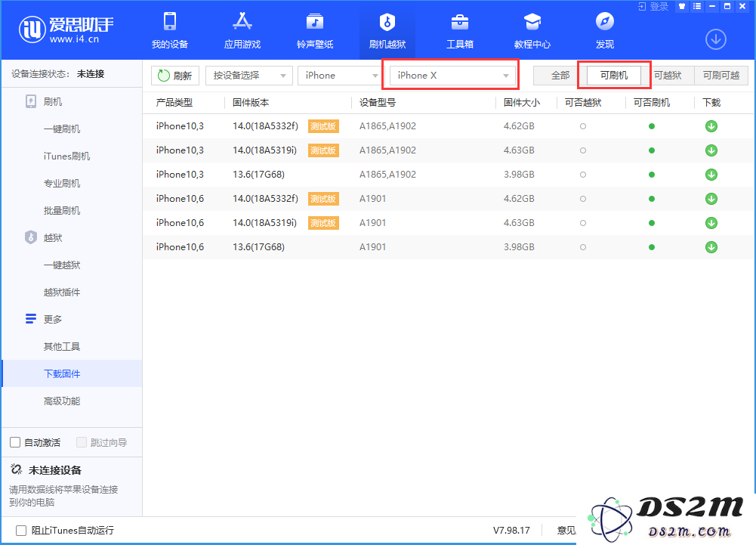Screen dimensions: 756x545
Task: Select 可刷机 filter tab
Action: click(x=614, y=76)
